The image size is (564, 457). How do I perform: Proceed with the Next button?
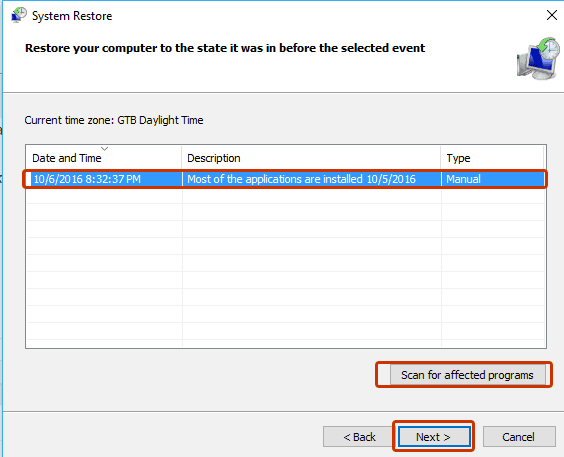coord(433,437)
